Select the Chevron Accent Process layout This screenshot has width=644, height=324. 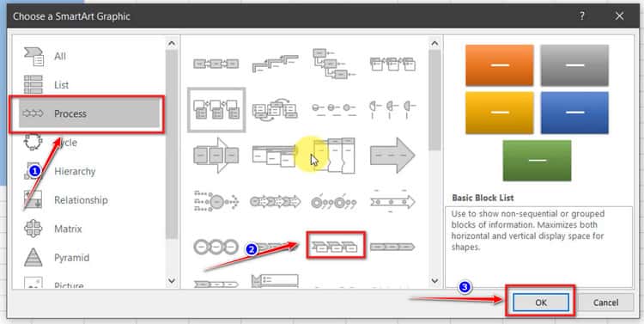pos(336,246)
